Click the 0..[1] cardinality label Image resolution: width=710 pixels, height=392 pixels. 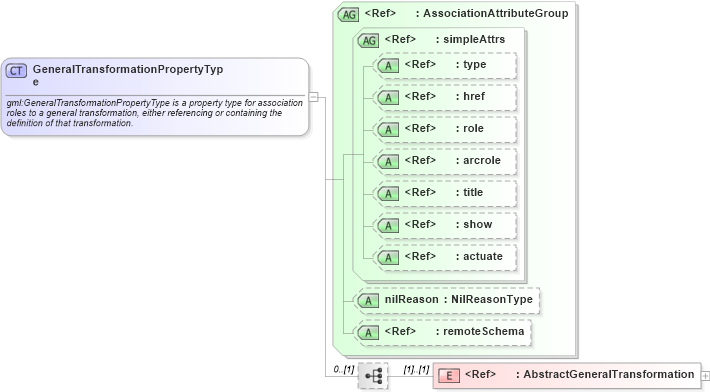pos(344,369)
